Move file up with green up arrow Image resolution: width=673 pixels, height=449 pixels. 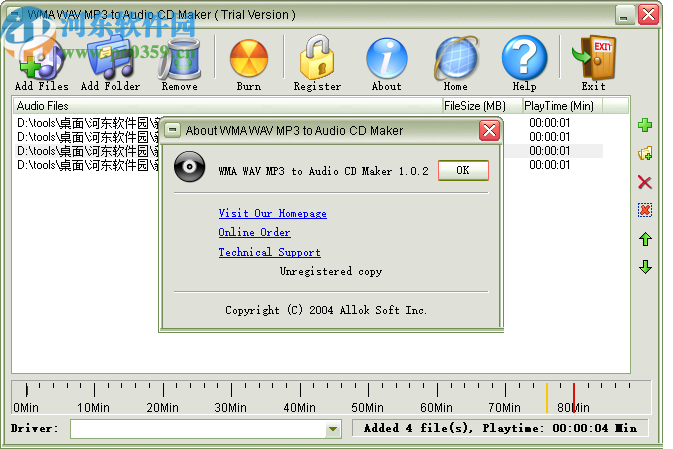[x=645, y=239]
